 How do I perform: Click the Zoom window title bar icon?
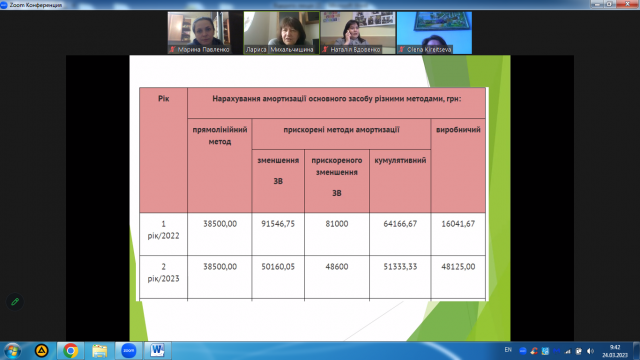[4, 5]
